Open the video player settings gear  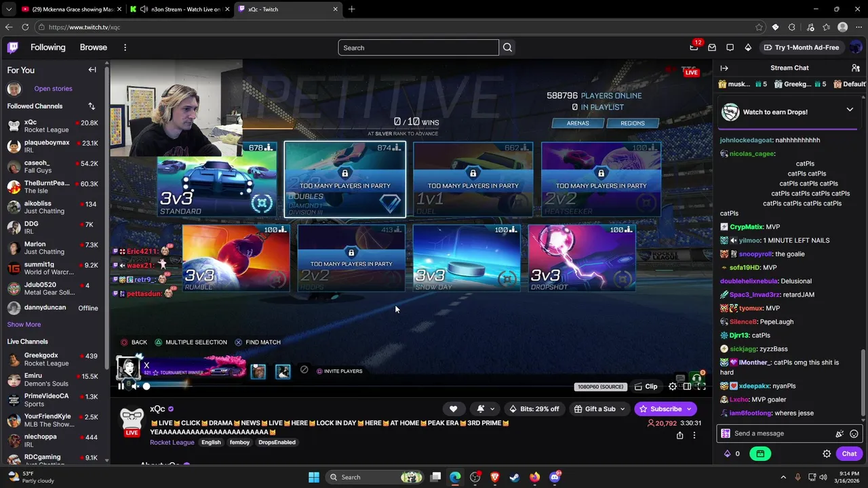(673, 386)
